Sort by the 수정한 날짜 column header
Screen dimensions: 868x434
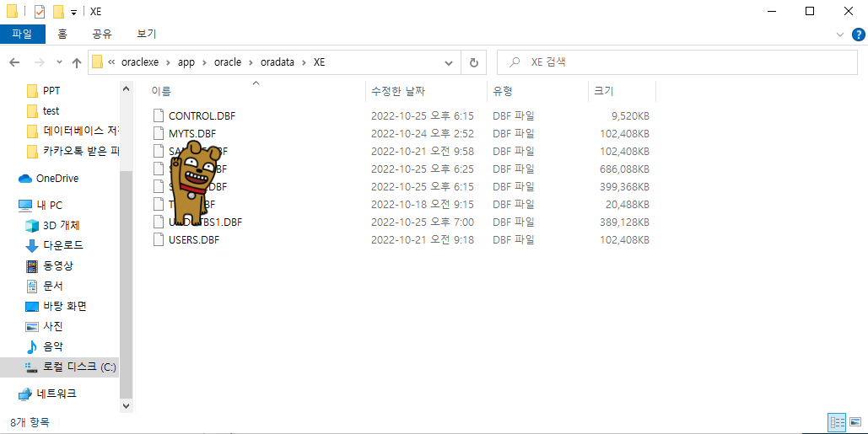tap(398, 91)
